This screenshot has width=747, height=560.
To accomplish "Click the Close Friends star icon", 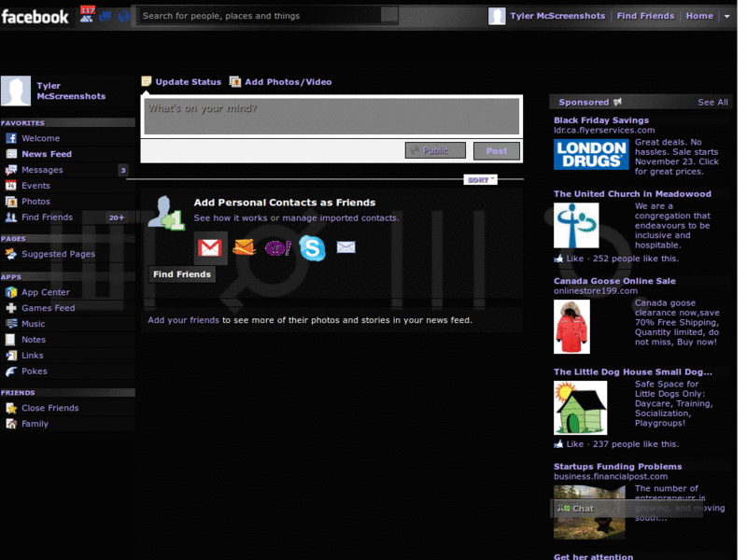I will click(x=11, y=408).
